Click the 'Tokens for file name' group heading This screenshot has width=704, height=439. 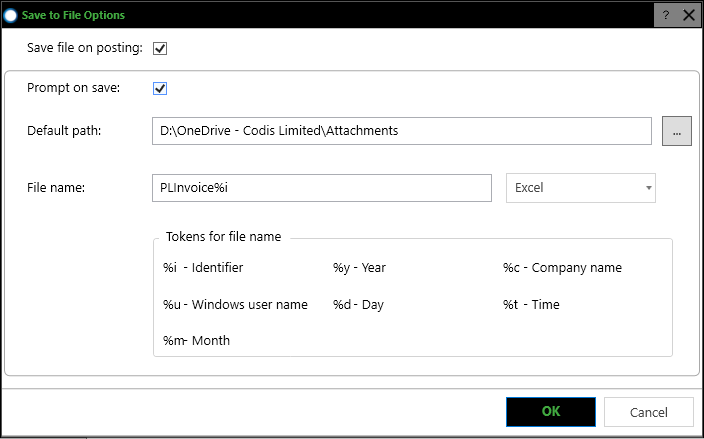[x=224, y=237]
